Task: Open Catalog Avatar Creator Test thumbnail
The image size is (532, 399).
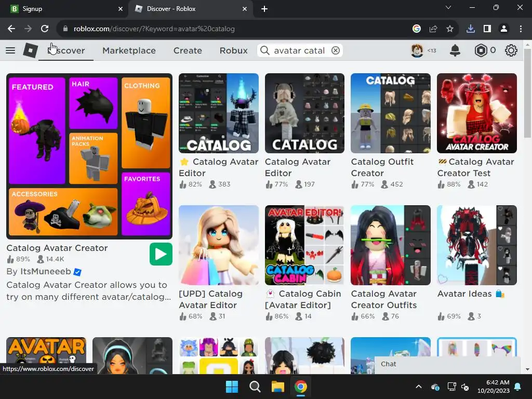Action: coord(477,113)
